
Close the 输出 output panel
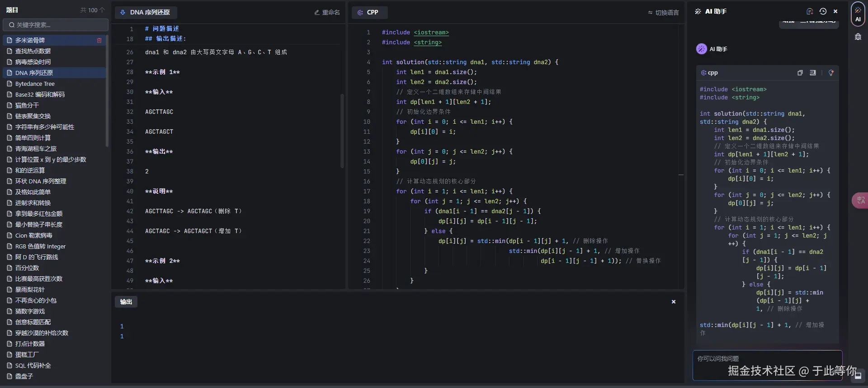pos(674,302)
